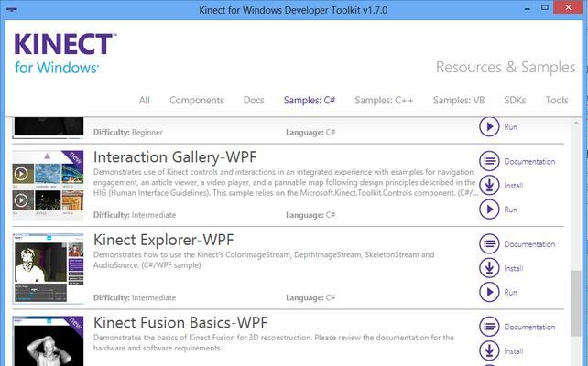Click the vertical scrollbar thumb
This screenshot has height=366, width=588.
(575, 304)
